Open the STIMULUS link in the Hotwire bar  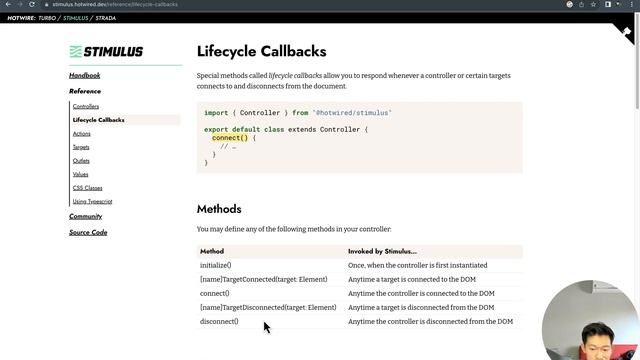[x=76, y=18]
